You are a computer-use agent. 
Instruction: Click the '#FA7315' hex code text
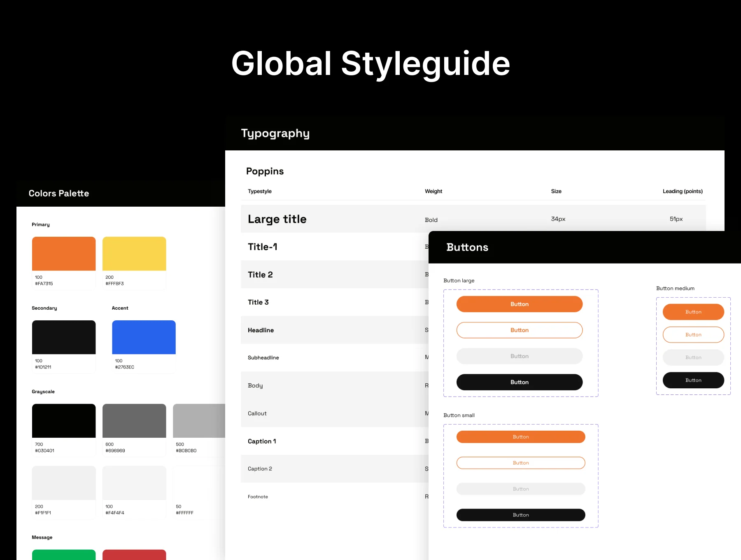[44, 283]
